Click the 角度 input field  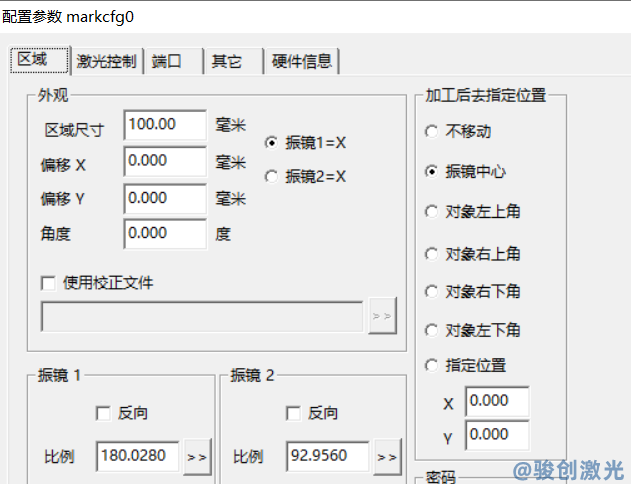click(165, 234)
